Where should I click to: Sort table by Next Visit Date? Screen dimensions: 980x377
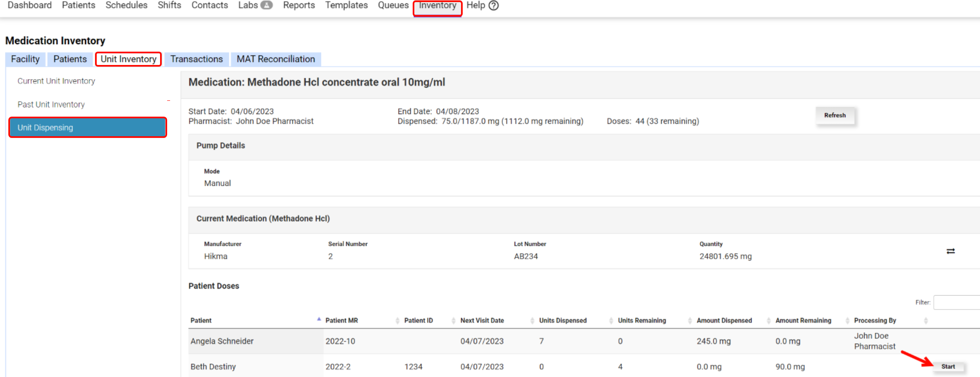pyautogui.click(x=482, y=320)
